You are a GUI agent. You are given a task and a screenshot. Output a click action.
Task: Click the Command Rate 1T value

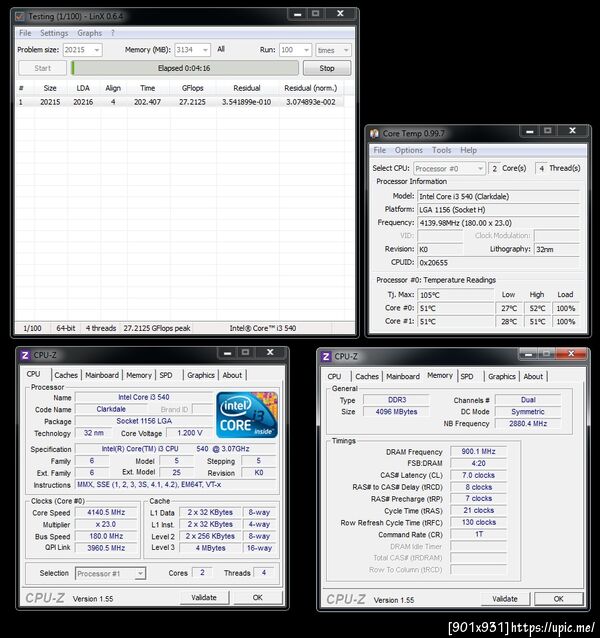478,534
